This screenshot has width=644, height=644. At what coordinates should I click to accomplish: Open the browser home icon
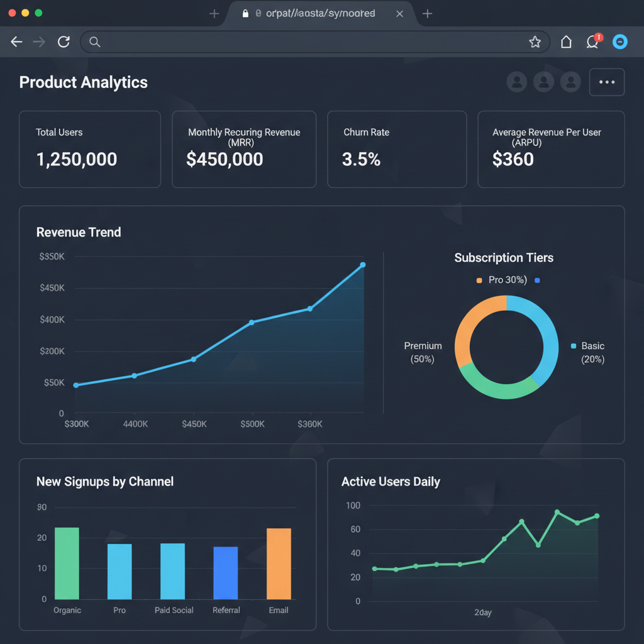(x=567, y=42)
